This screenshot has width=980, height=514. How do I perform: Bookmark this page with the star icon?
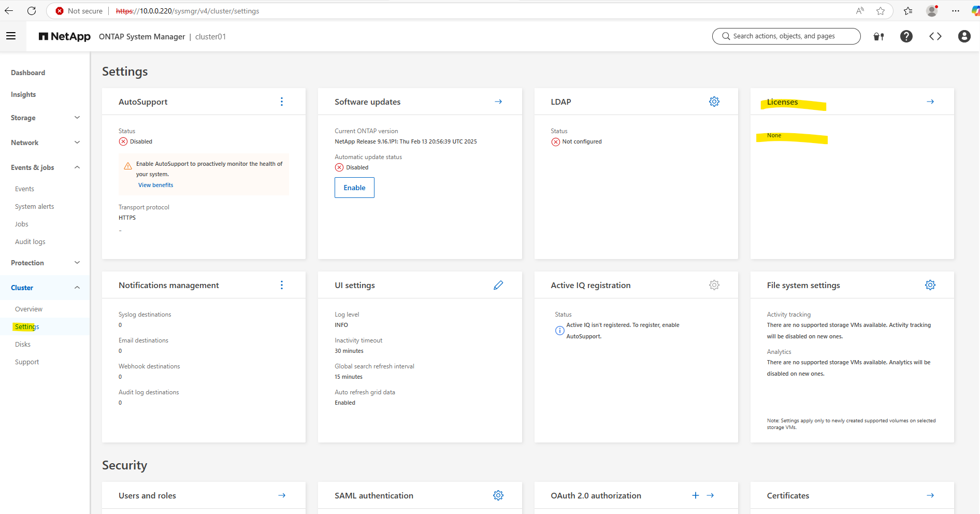click(881, 11)
